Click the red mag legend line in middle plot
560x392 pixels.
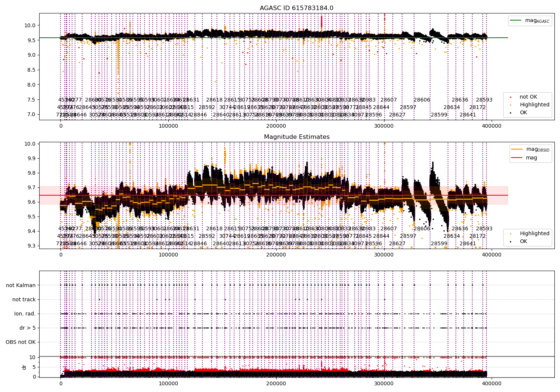click(x=517, y=158)
